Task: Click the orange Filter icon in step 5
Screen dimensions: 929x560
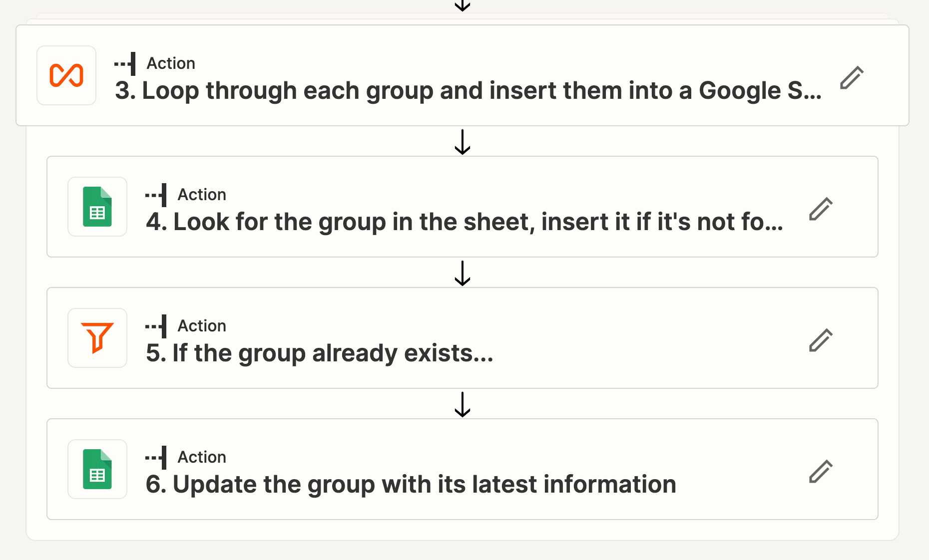Action: pos(97,338)
